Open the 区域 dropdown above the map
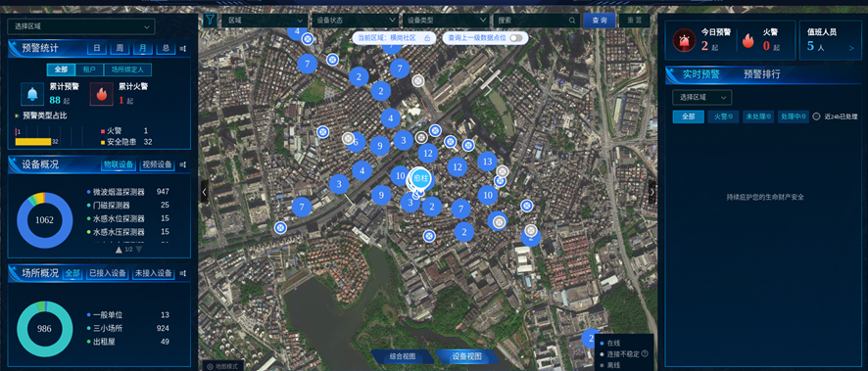 tap(265, 21)
